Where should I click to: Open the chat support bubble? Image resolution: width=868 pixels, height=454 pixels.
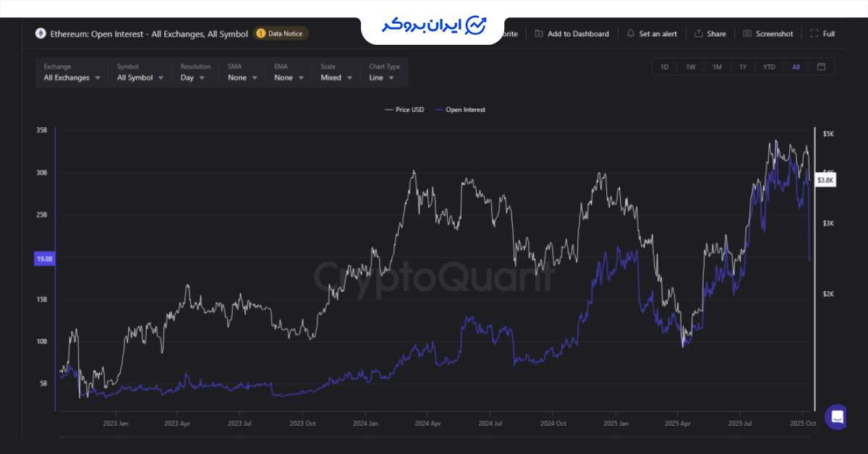pos(837,416)
